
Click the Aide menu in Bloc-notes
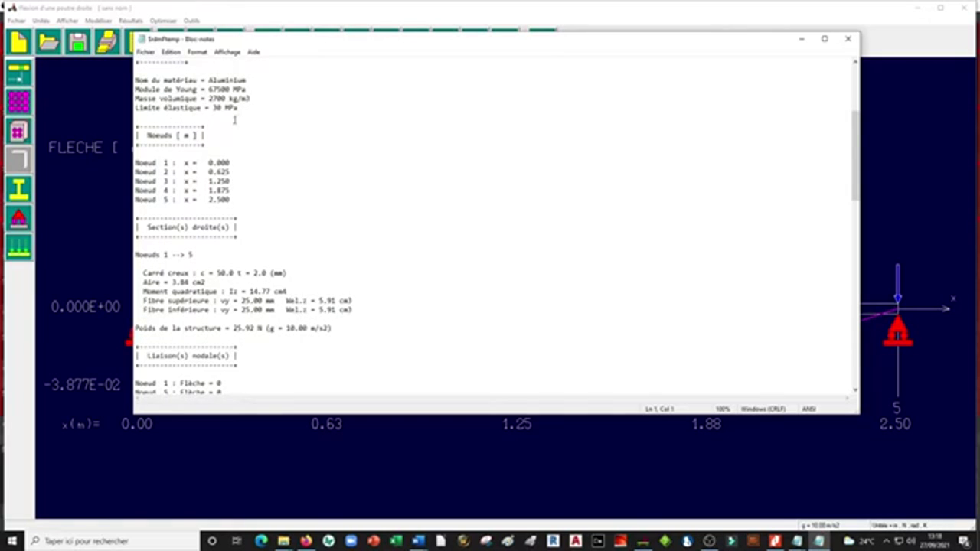[253, 51]
